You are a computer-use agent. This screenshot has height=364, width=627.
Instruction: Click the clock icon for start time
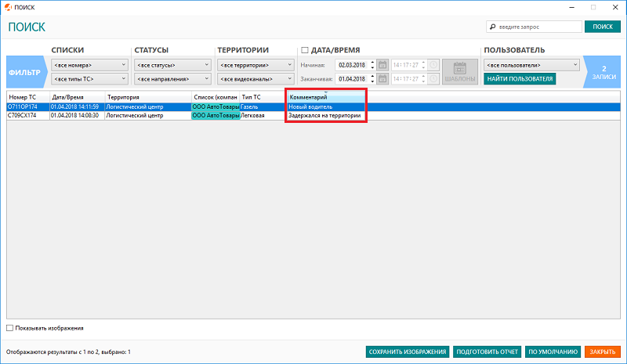(433, 65)
